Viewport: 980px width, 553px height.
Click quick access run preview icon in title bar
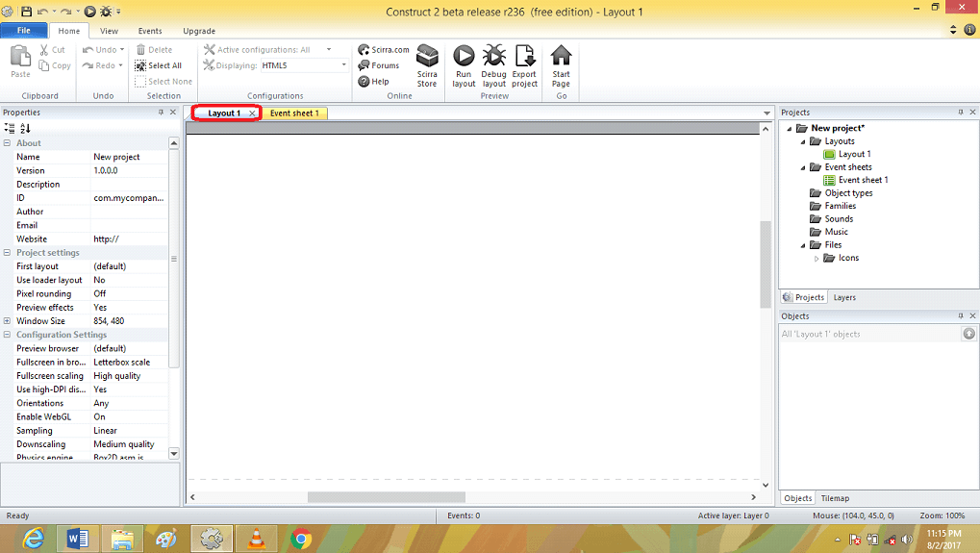(90, 12)
